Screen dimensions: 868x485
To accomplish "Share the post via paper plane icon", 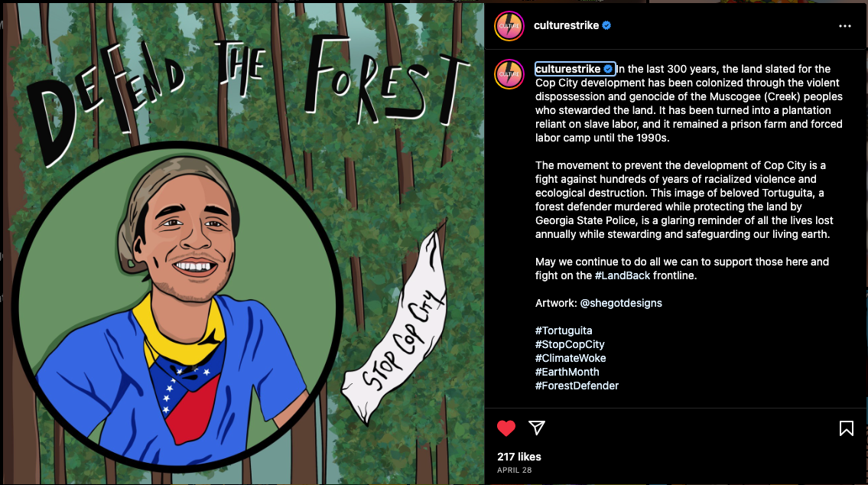I will point(536,428).
